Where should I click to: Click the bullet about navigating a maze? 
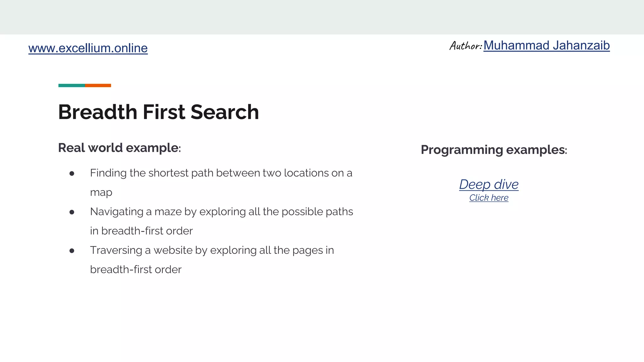pos(221,221)
